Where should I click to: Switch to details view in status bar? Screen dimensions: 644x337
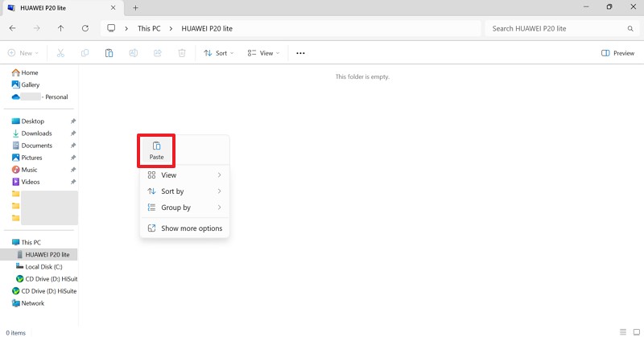click(623, 331)
